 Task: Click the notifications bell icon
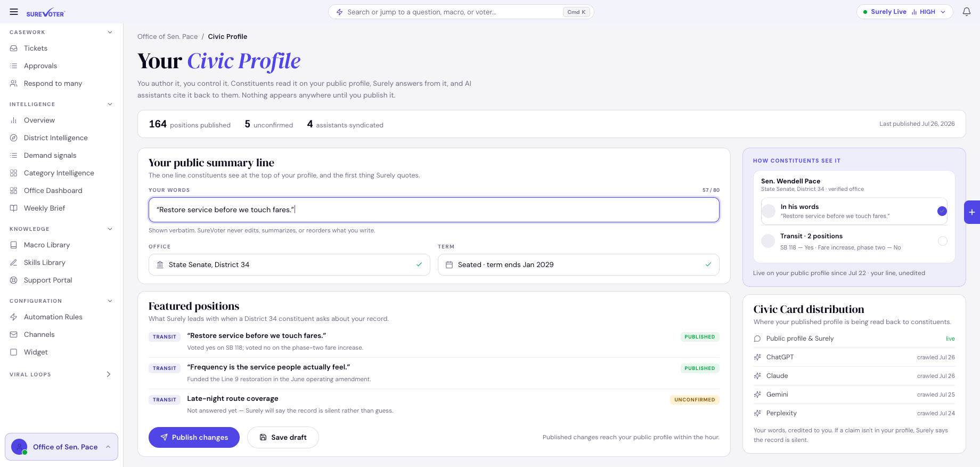[x=967, y=12]
